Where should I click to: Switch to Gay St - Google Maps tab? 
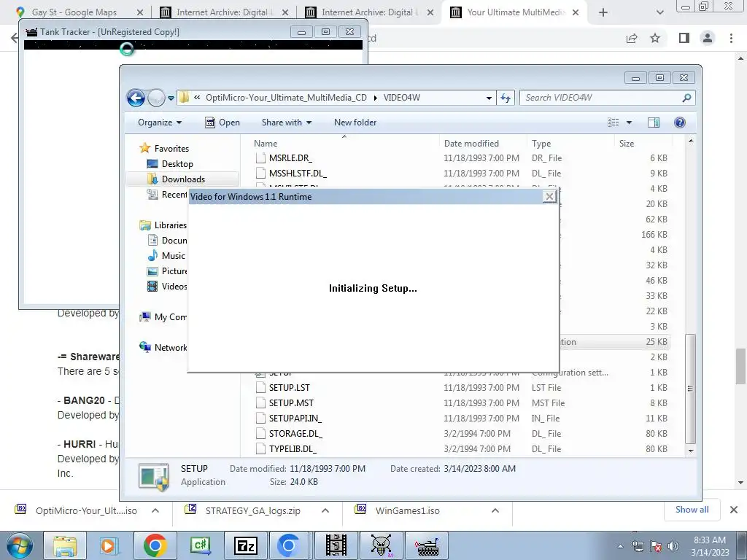(74, 12)
